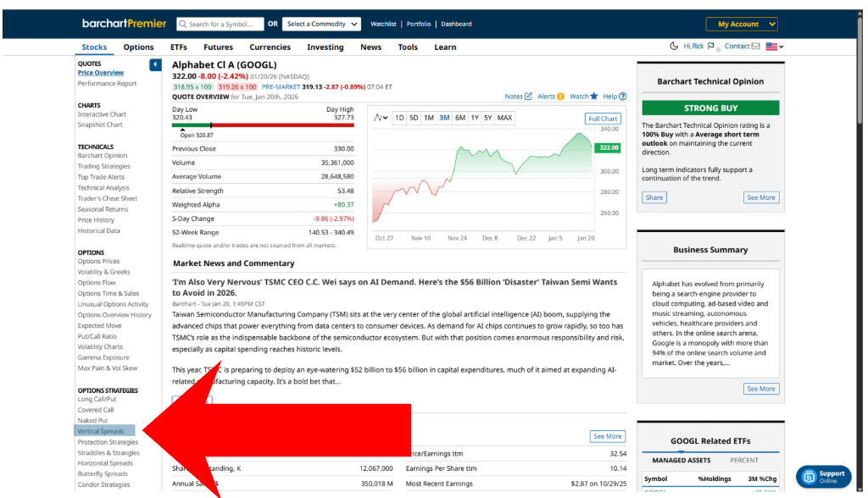Image resolution: width=868 pixels, height=498 pixels.
Task: Set chart period to MAX
Action: [504, 118]
